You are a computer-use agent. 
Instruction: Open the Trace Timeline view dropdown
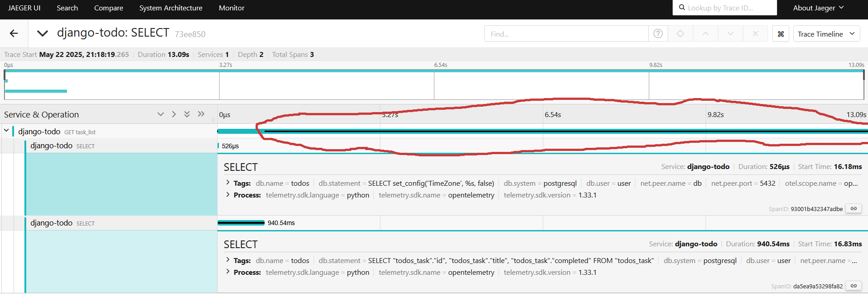click(826, 34)
